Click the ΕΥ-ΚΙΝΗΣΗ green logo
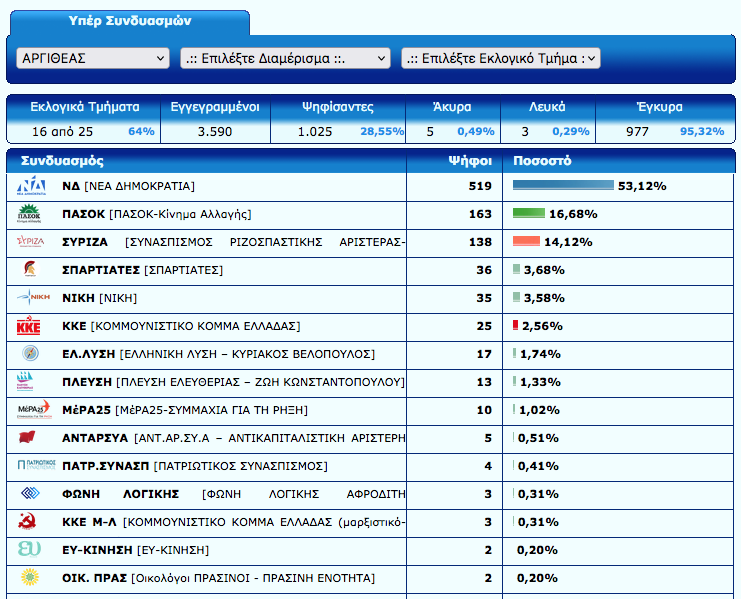Image resolution: width=741 pixels, height=599 pixels. click(x=31, y=550)
